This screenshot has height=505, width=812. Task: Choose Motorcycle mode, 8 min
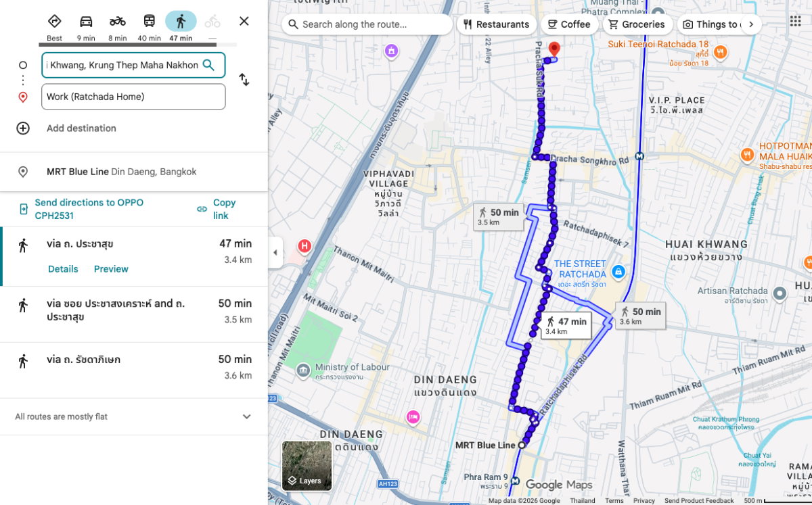118,21
